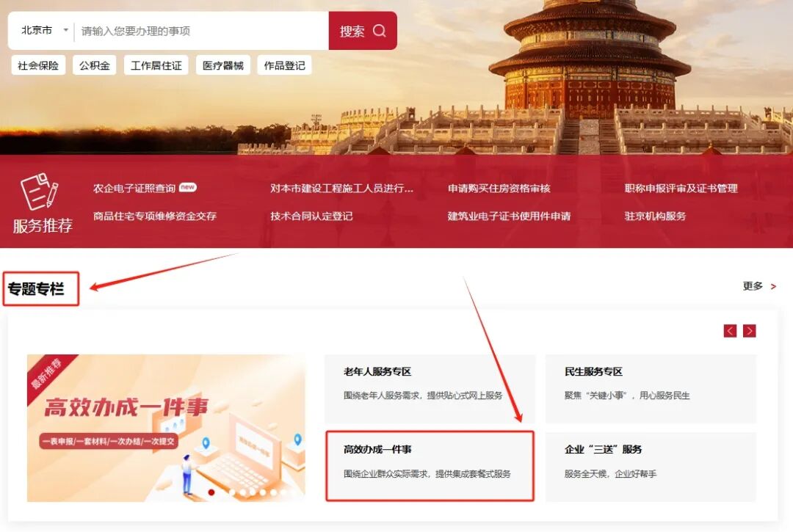Open 企业“三送”服务 card

(x=651, y=466)
